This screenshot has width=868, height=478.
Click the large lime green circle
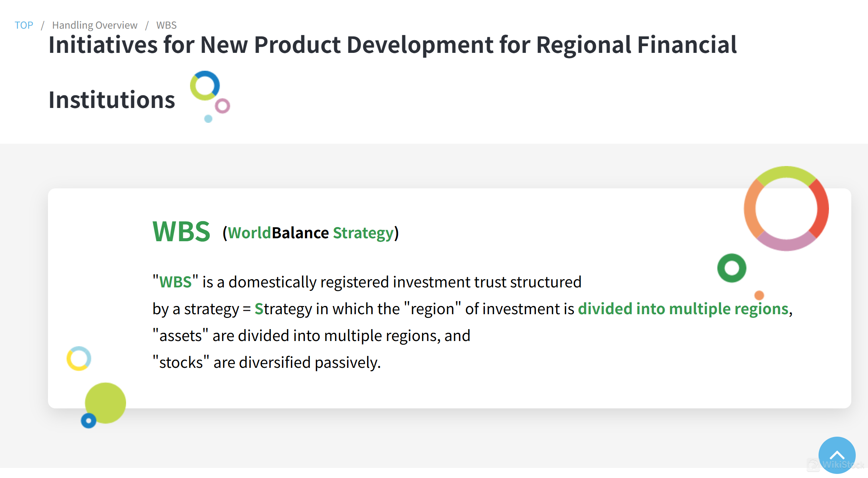[x=106, y=403]
